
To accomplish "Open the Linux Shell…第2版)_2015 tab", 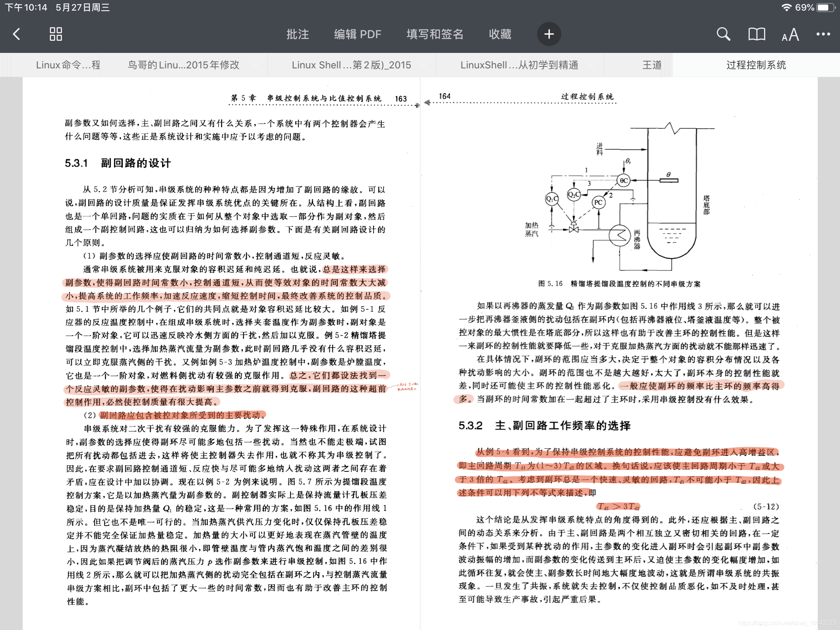I will pos(351,65).
